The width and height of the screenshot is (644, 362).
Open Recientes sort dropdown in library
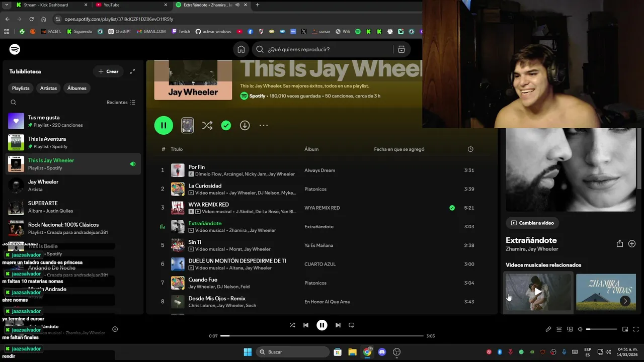pyautogui.click(x=121, y=102)
